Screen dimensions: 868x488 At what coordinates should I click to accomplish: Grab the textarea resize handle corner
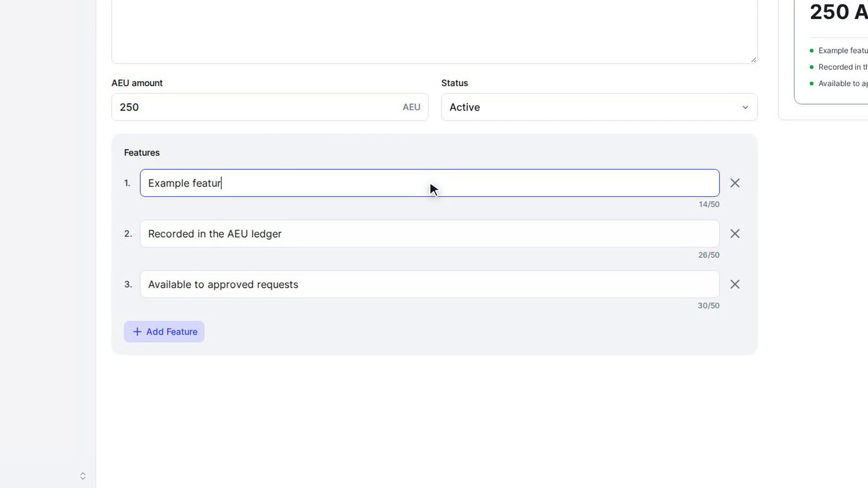pos(753,59)
